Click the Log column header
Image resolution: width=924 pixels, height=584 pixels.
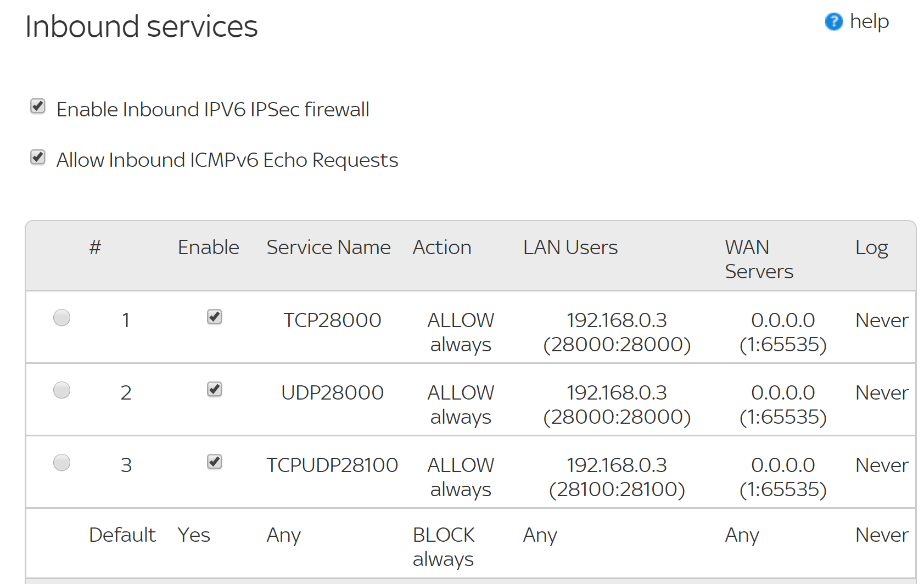click(871, 248)
